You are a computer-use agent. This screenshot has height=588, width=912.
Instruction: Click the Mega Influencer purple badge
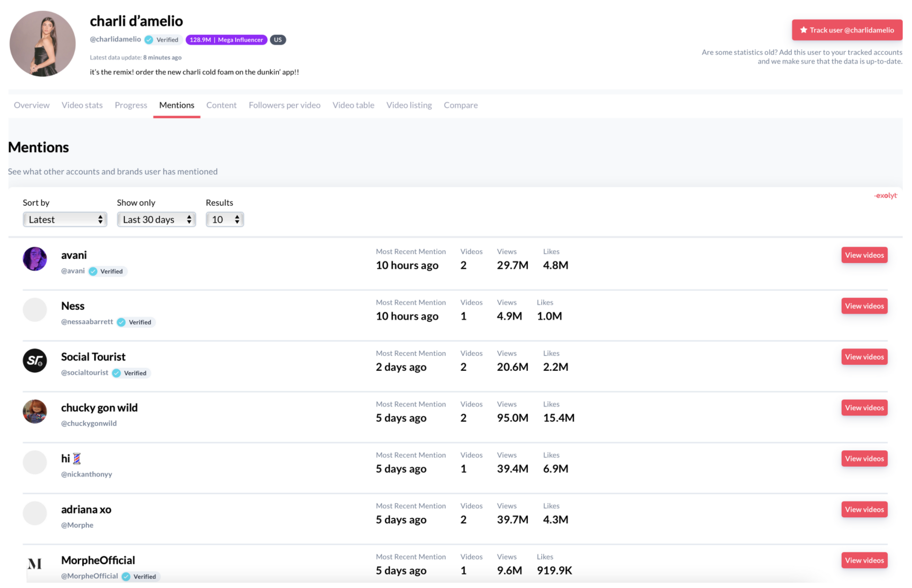pos(226,40)
